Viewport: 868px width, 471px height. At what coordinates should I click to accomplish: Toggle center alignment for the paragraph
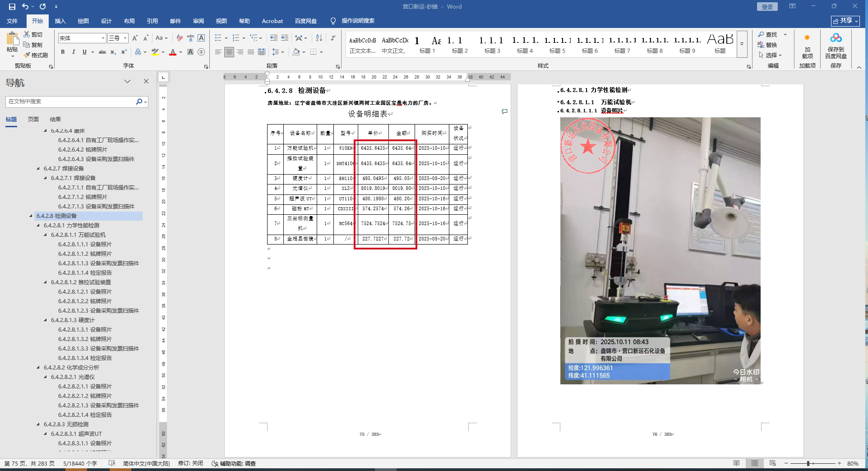(x=229, y=52)
